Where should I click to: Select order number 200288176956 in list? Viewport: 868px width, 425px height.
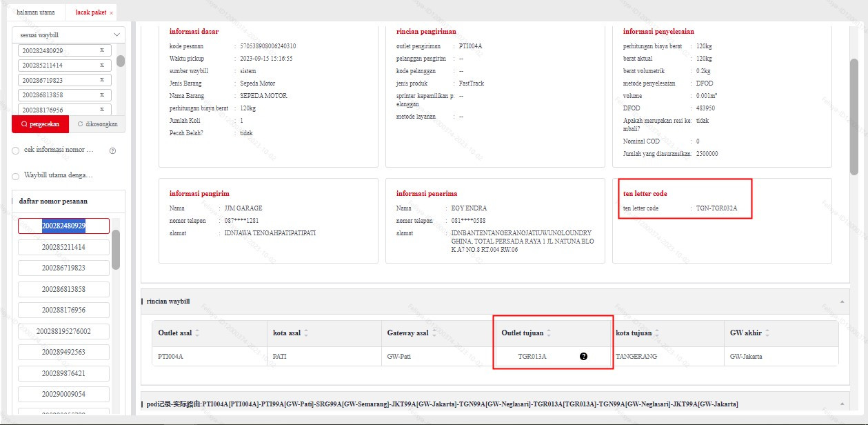(x=63, y=310)
